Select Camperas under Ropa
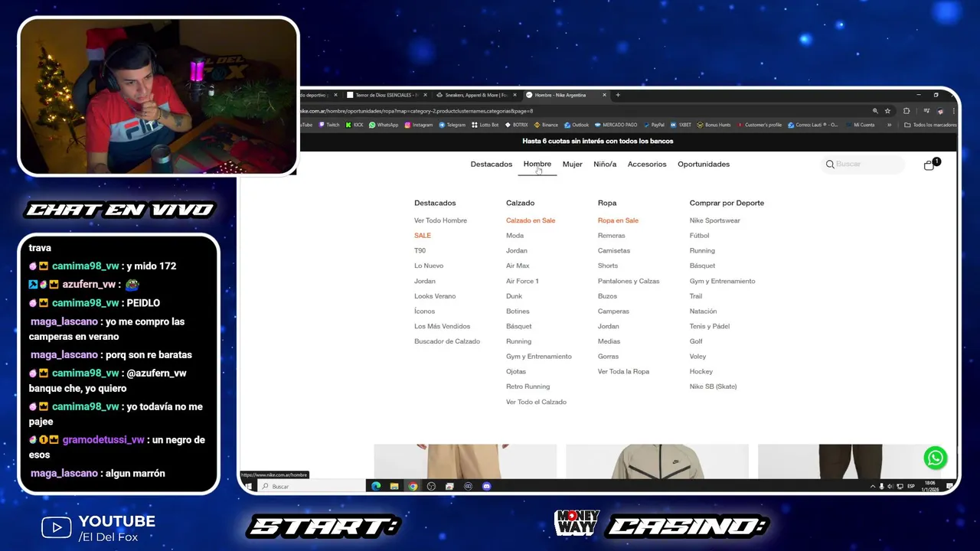 click(613, 311)
